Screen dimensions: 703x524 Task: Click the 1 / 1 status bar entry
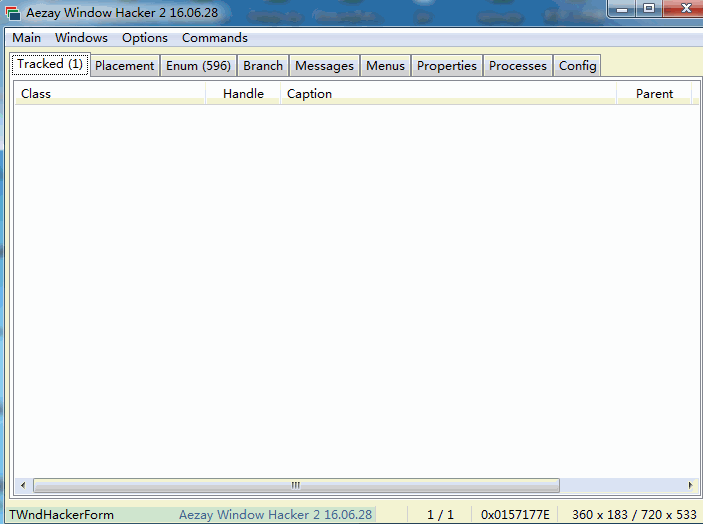[x=440, y=515]
